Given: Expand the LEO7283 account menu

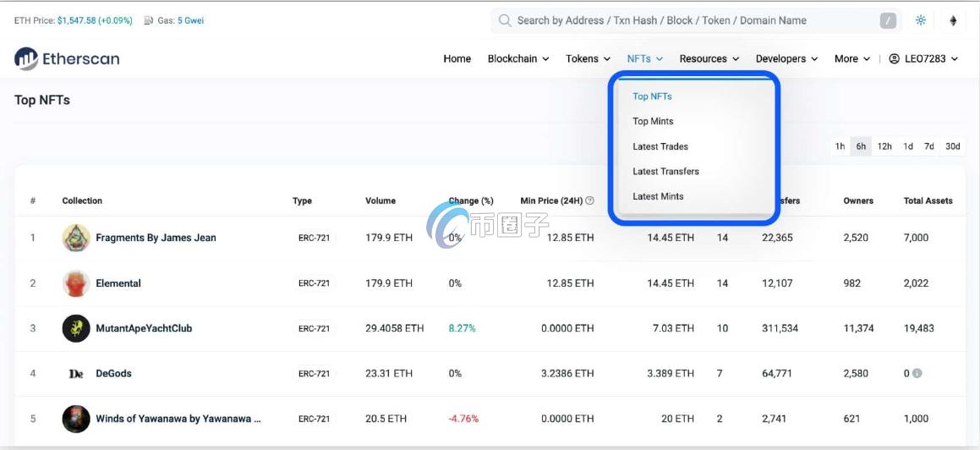Looking at the screenshot, I should [x=923, y=58].
